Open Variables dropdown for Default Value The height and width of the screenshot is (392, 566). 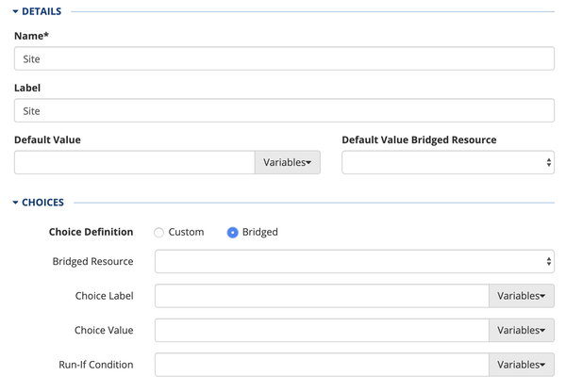288,162
